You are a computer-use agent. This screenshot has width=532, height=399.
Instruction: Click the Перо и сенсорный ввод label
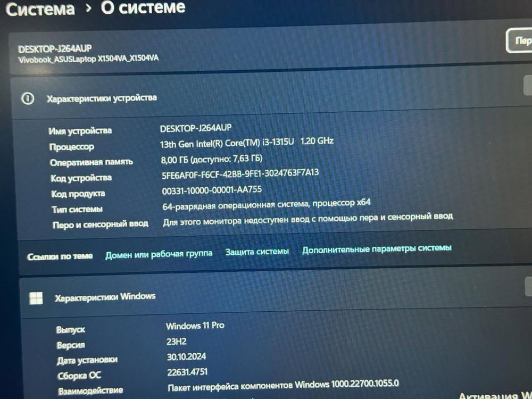101,225
